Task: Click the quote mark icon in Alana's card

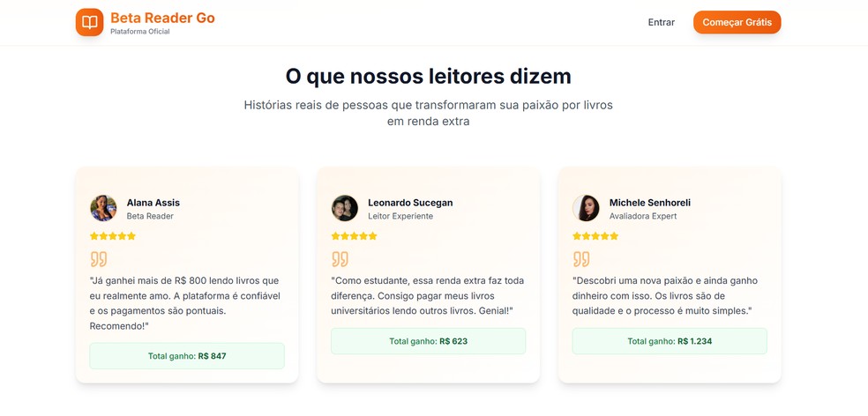Action: point(99,259)
